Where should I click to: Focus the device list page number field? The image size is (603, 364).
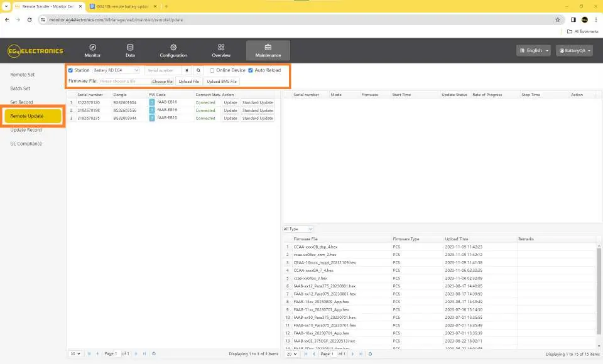tap(117, 353)
